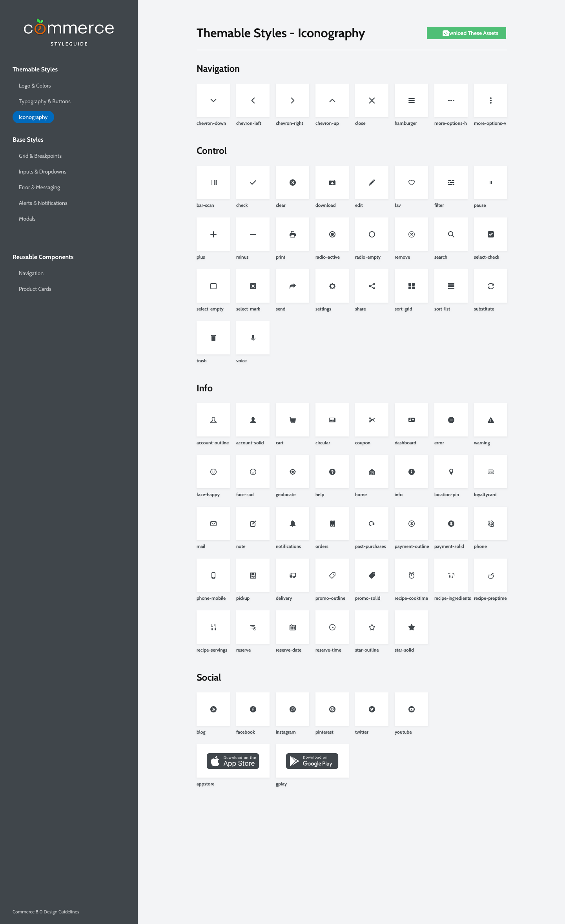Click the radio-active icon tile
The height and width of the screenshot is (924, 565).
point(332,234)
